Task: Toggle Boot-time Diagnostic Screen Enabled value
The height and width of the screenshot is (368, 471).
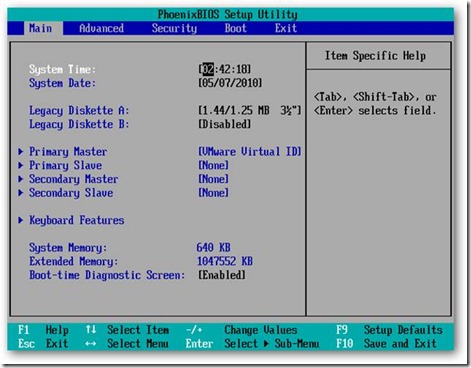Action: (222, 275)
